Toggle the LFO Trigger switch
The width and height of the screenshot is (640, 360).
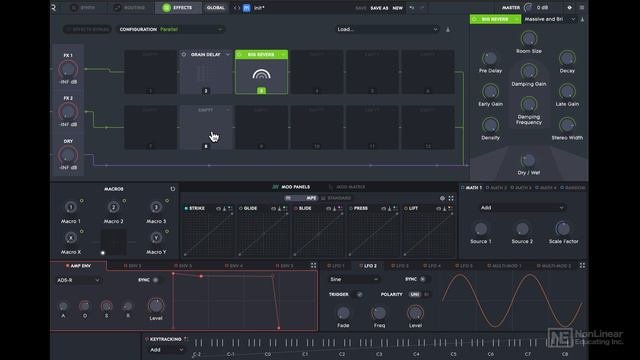[359, 294]
